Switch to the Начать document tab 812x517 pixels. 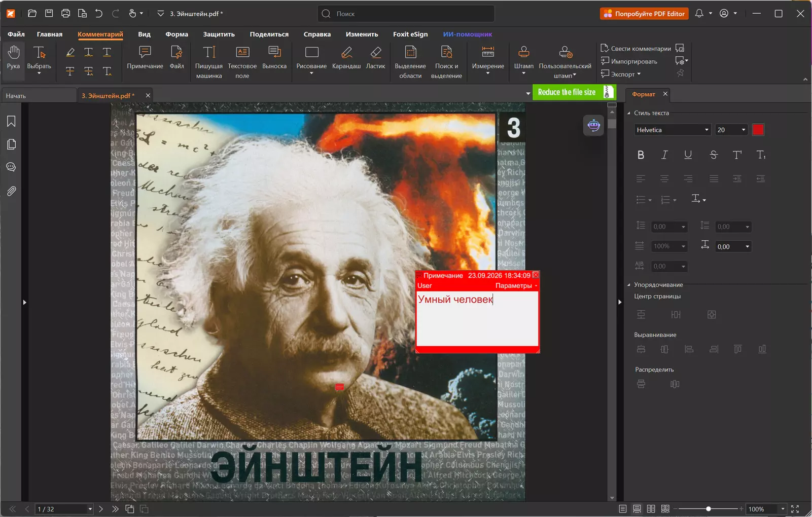tap(39, 95)
